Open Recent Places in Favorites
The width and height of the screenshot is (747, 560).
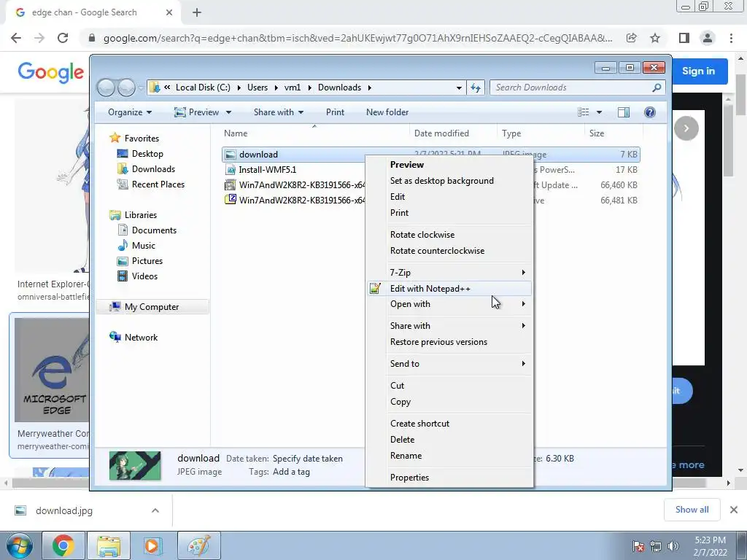tap(151, 184)
